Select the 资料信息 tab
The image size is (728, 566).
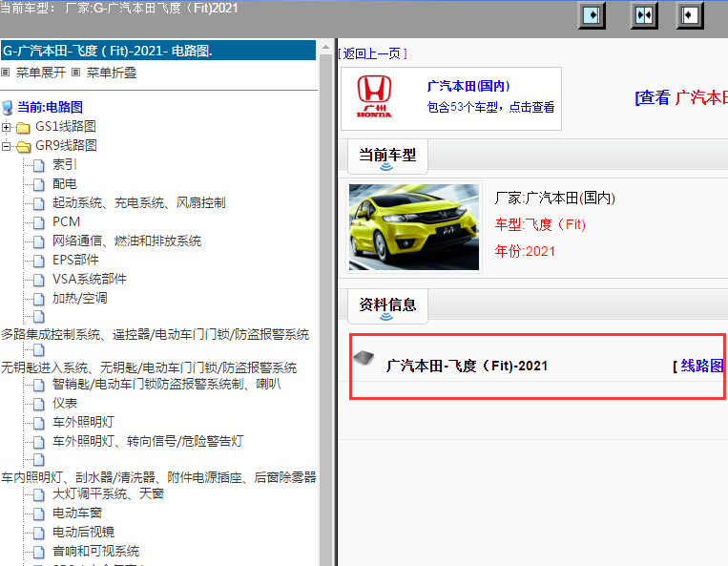[387, 306]
